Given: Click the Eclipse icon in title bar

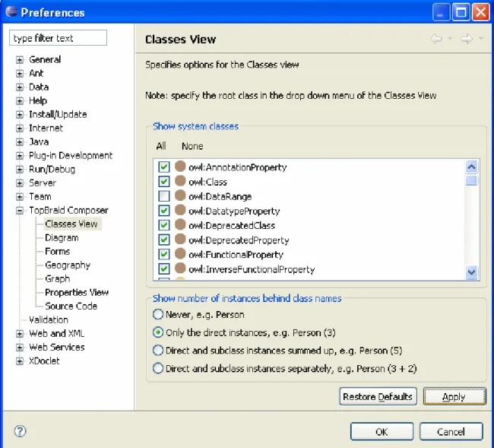Looking at the screenshot, I should pos(11,11).
